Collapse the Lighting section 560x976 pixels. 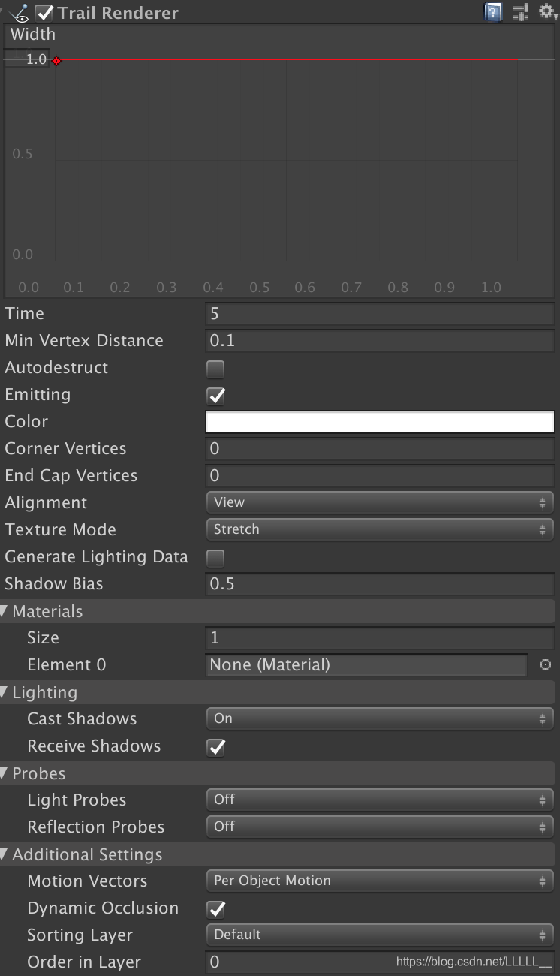(5, 691)
